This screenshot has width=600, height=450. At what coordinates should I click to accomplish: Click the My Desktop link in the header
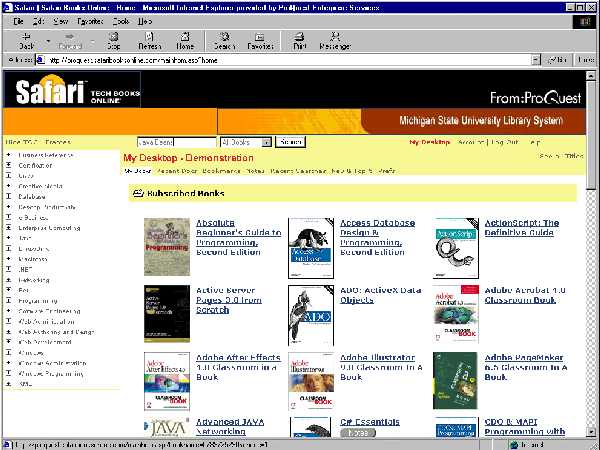[x=429, y=142]
